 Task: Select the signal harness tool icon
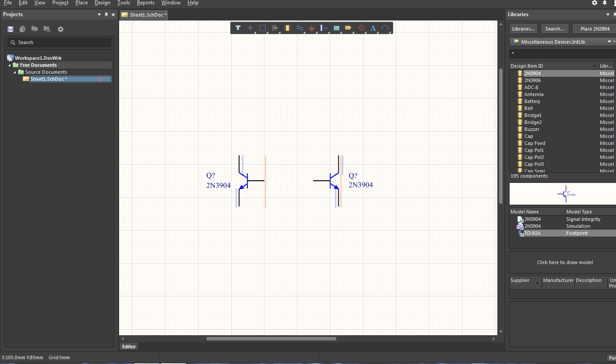(324, 28)
